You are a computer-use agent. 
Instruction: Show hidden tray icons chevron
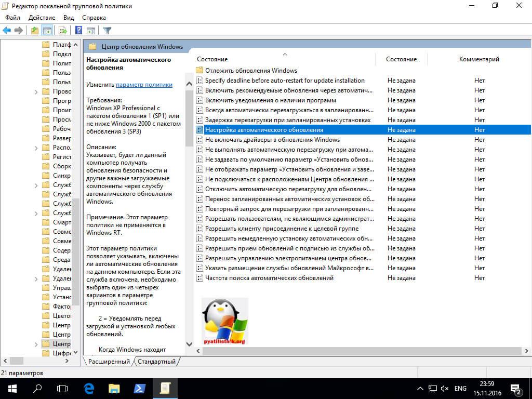tap(420, 389)
